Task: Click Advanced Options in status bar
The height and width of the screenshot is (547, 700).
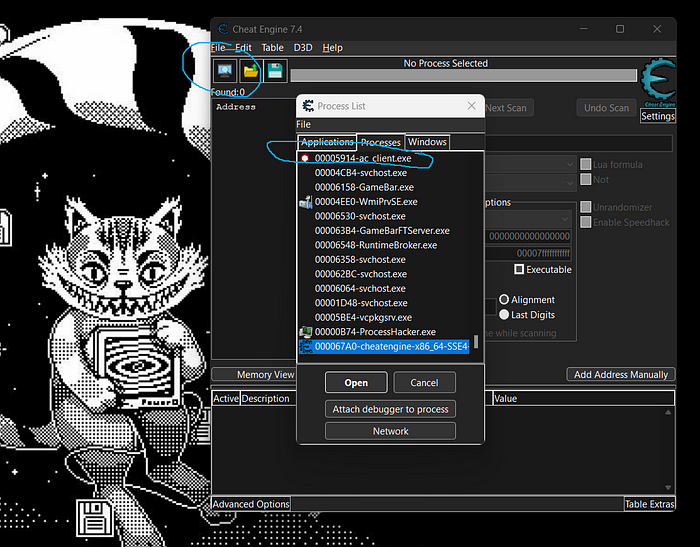Action: tap(251, 504)
